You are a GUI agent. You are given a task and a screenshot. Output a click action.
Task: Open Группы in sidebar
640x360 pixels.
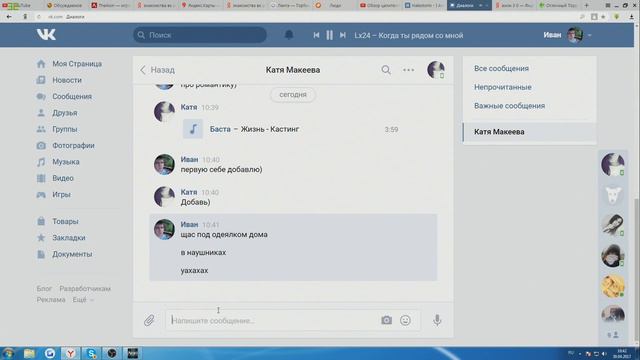[64, 129]
